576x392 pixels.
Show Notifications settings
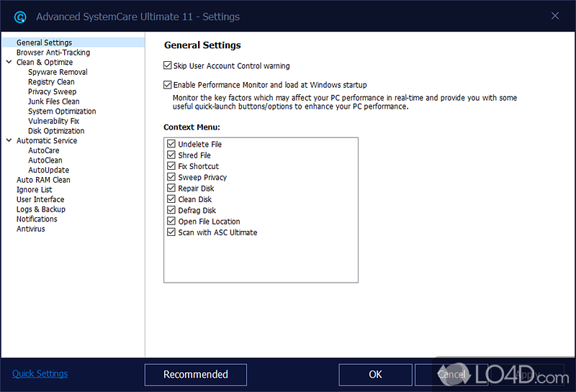tap(37, 219)
